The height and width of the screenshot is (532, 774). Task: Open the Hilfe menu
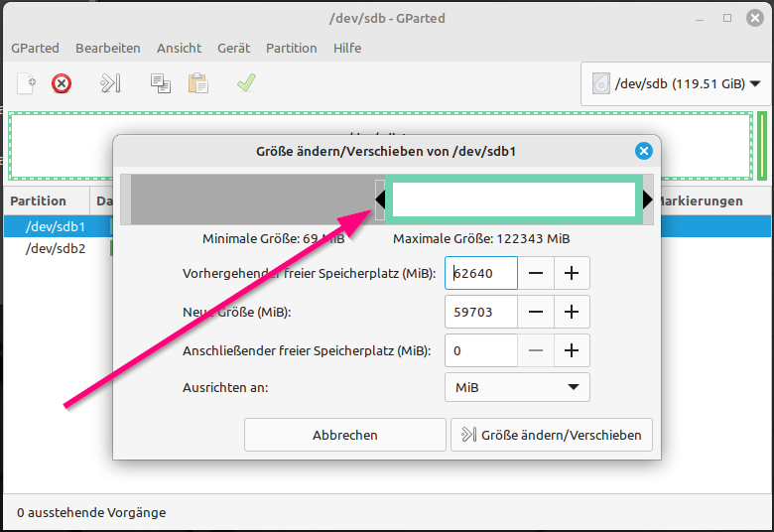pos(347,48)
